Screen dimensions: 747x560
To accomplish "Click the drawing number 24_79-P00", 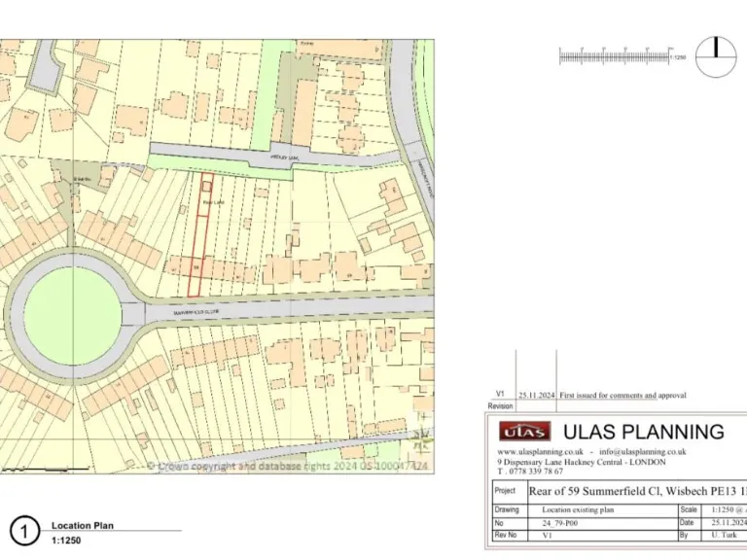I will [x=561, y=522].
